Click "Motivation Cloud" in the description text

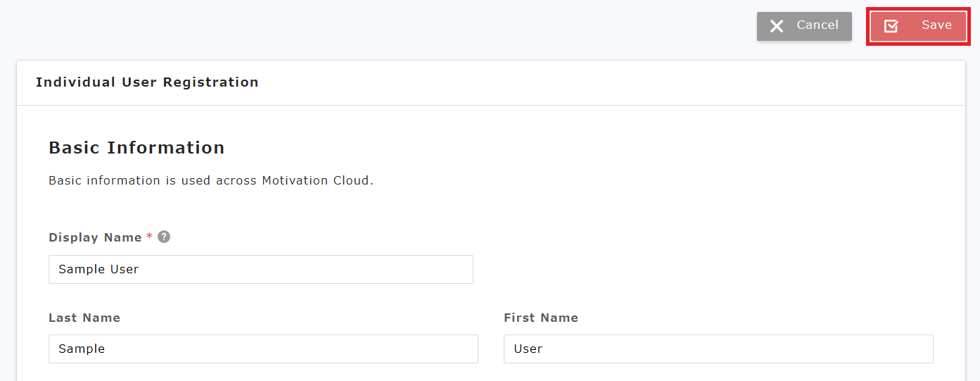pos(315,180)
